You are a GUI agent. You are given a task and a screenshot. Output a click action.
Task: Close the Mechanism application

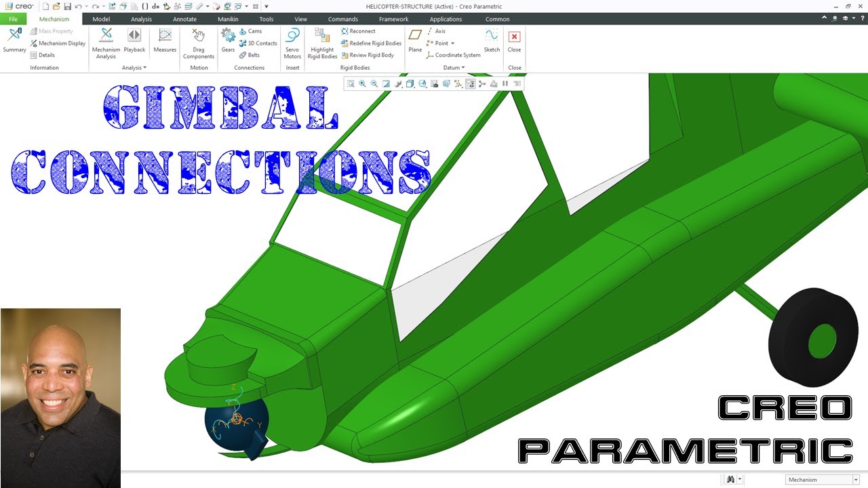[x=514, y=41]
